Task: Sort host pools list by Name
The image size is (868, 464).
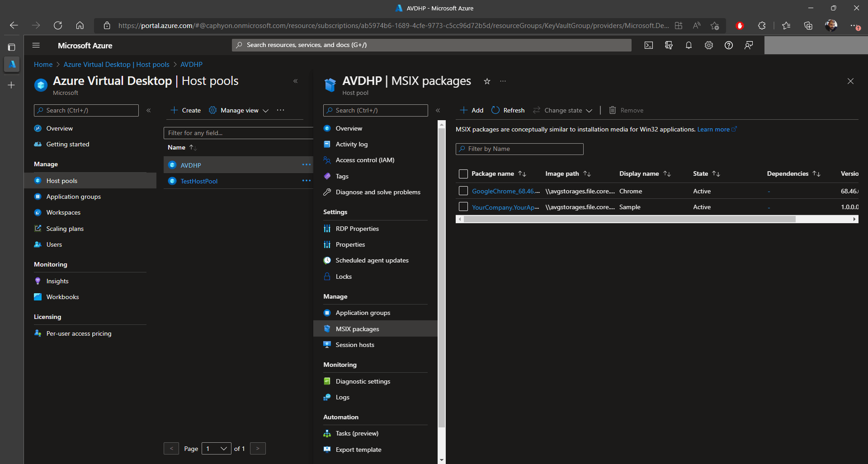Action: (181, 148)
